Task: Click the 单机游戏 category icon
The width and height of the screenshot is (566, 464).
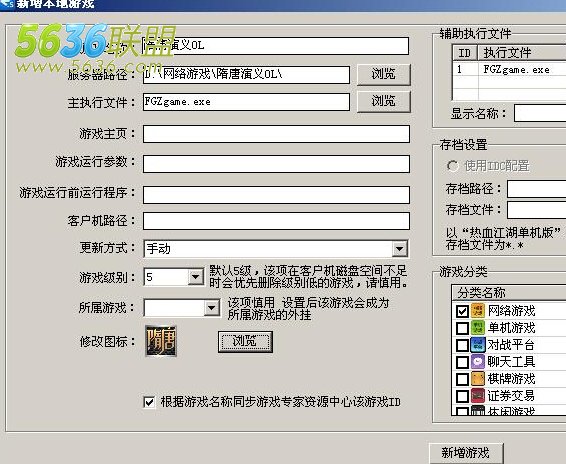Action: point(478,328)
